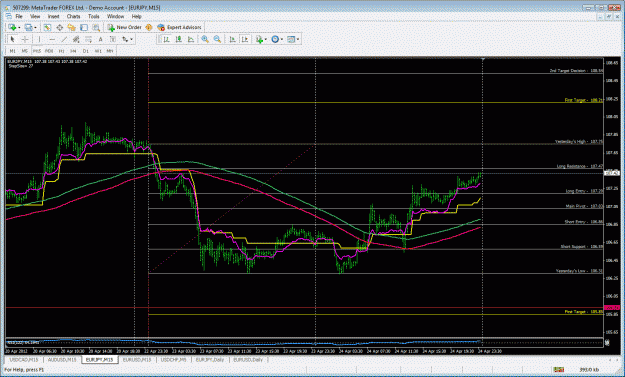Image resolution: width=625 pixels, height=377 pixels.
Task: Click the Short Support level label
Action: [582, 247]
